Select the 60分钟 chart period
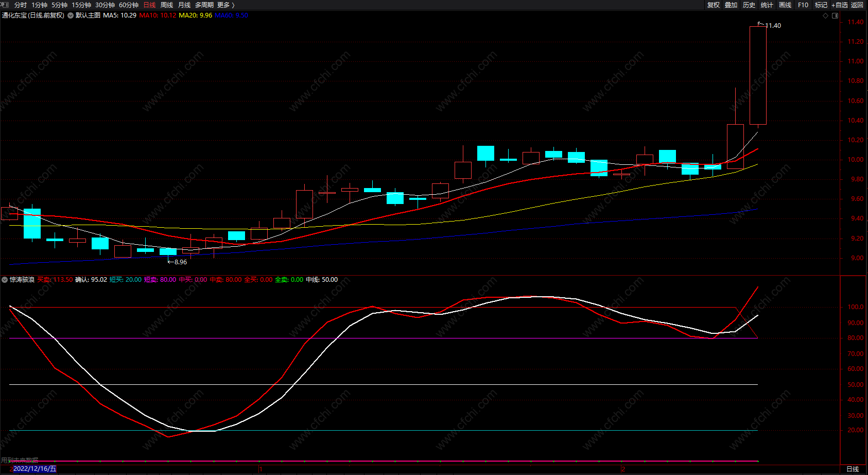Viewport: 868px width, 475px height. click(x=129, y=5)
